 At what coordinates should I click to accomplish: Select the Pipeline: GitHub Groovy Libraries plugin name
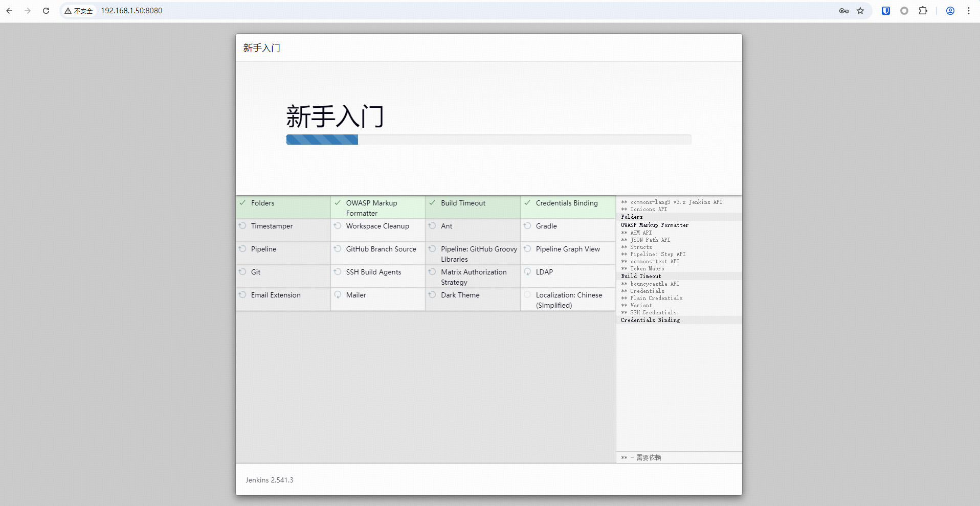479,254
